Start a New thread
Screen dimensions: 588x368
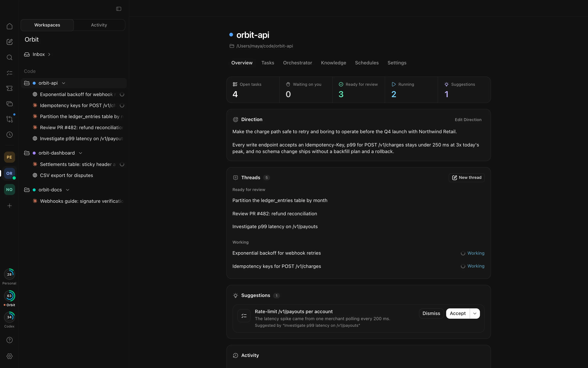467,178
